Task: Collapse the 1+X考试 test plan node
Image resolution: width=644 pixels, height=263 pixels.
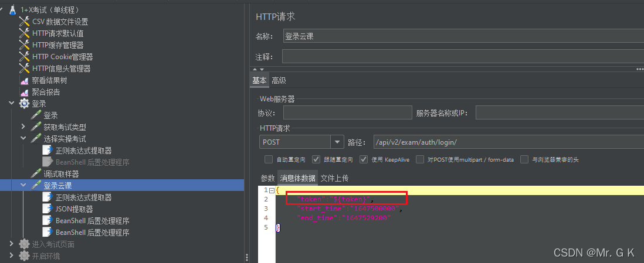Action: point(2,10)
